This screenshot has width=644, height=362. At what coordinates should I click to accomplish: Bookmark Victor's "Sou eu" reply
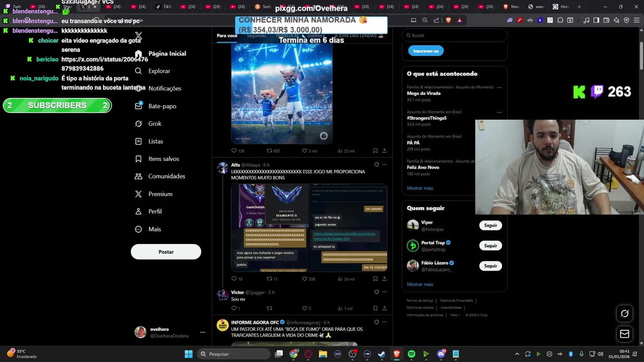pyautogui.click(x=375, y=308)
